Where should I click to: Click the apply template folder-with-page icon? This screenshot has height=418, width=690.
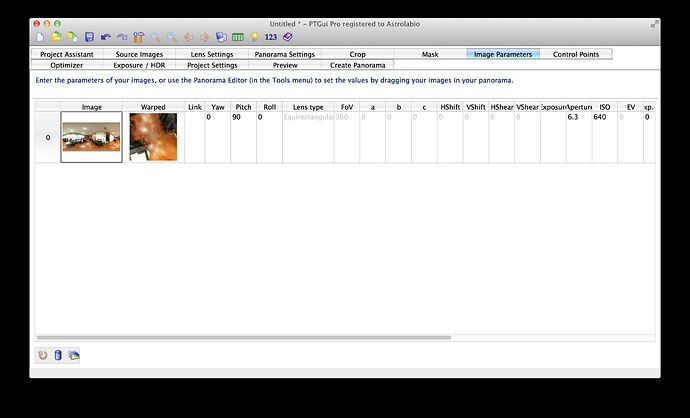(x=73, y=37)
